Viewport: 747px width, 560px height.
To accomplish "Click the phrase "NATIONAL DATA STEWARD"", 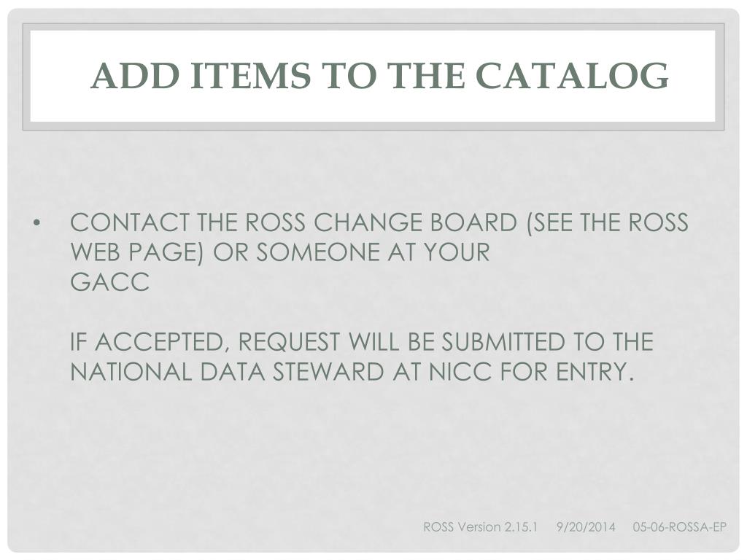I will [x=227, y=371].
